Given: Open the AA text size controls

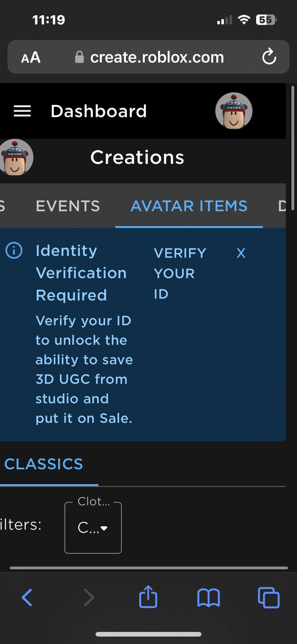Looking at the screenshot, I should (x=31, y=57).
